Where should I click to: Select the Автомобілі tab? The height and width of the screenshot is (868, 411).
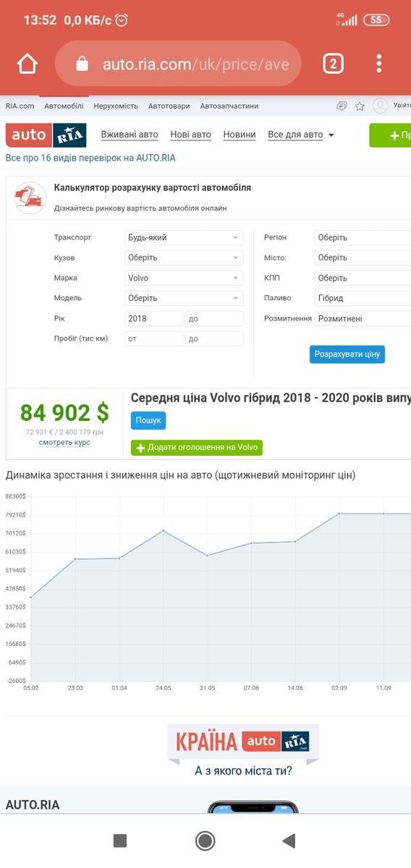[x=64, y=106]
